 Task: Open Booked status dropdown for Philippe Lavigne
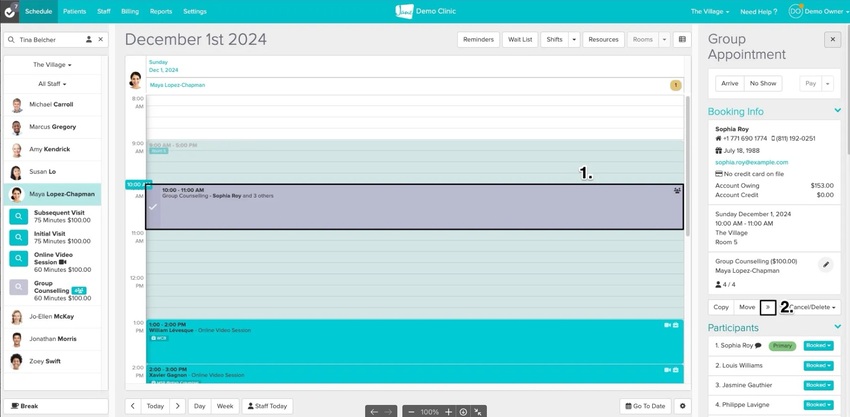[819, 405]
